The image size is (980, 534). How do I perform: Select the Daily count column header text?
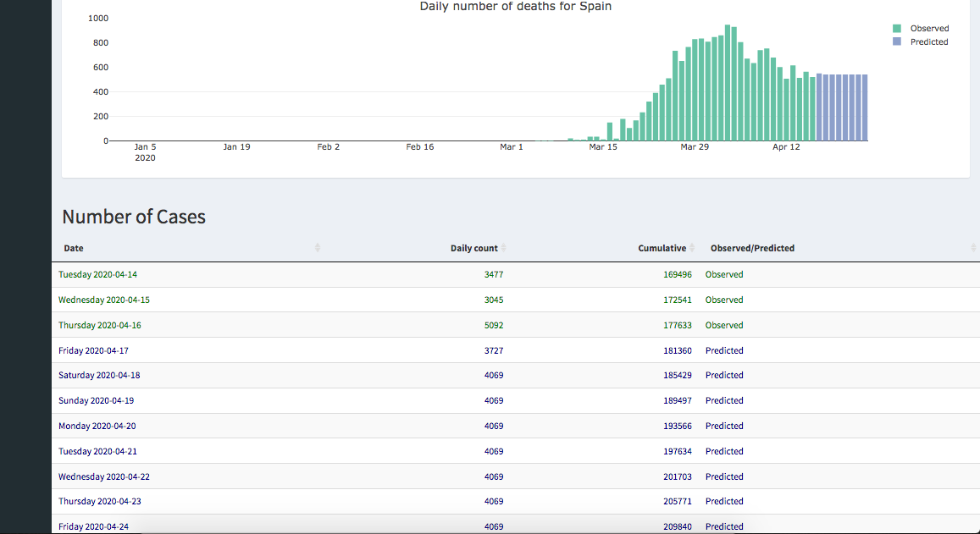473,248
